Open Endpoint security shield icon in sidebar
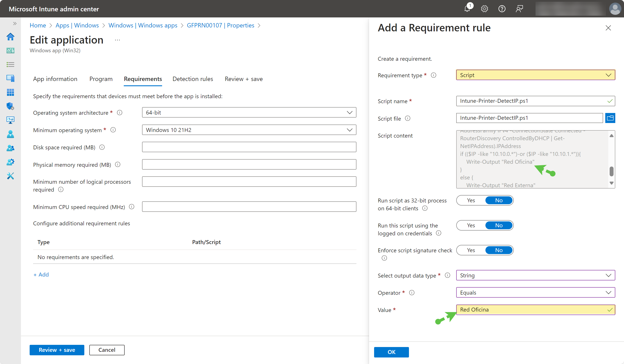Screen dimensions: 624x364 [10, 106]
